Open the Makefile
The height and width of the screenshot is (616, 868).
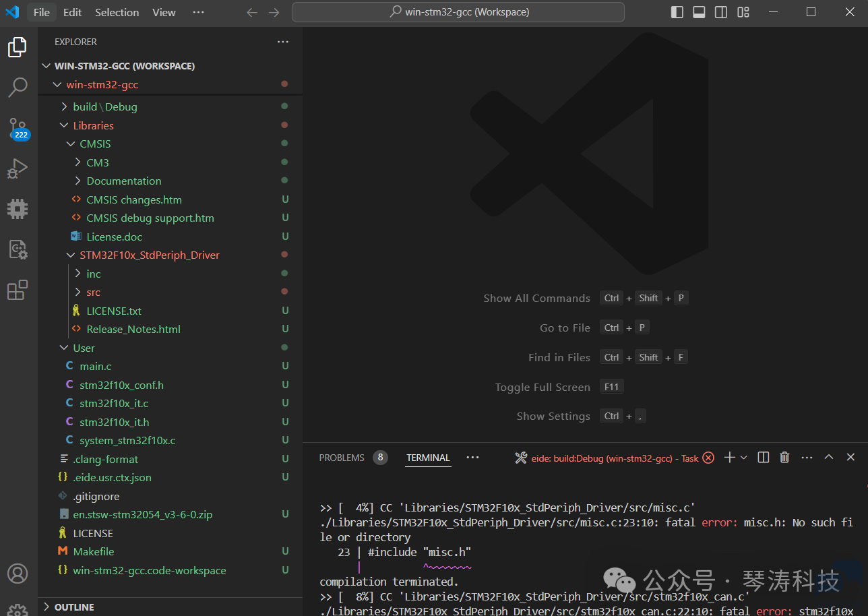[170, 551]
